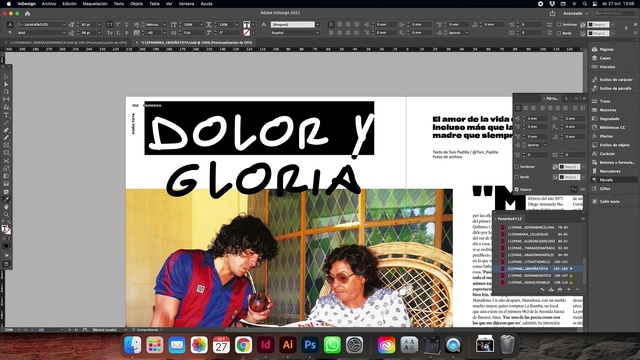Open the font size dropdown
Screen dimensions: 640x360
click(99, 24)
